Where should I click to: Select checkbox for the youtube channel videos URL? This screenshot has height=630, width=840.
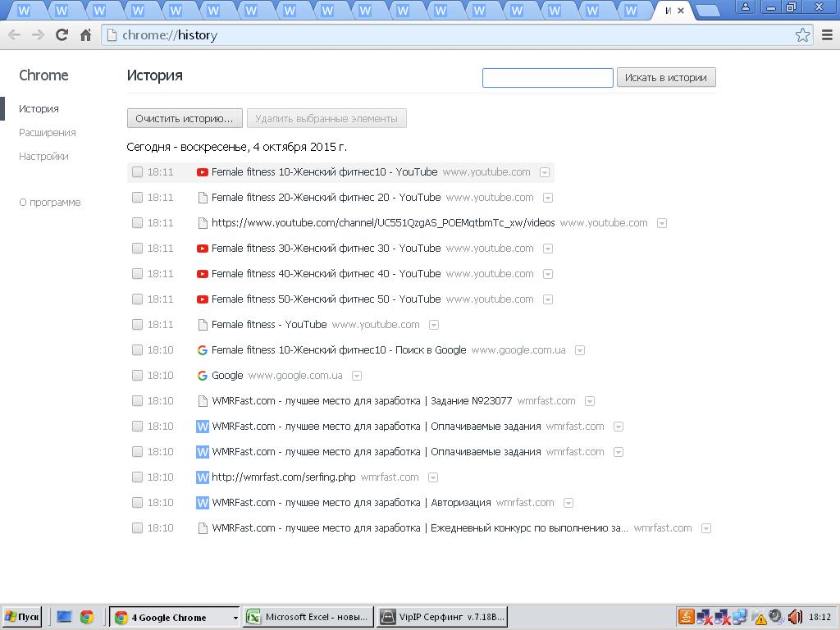click(137, 223)
